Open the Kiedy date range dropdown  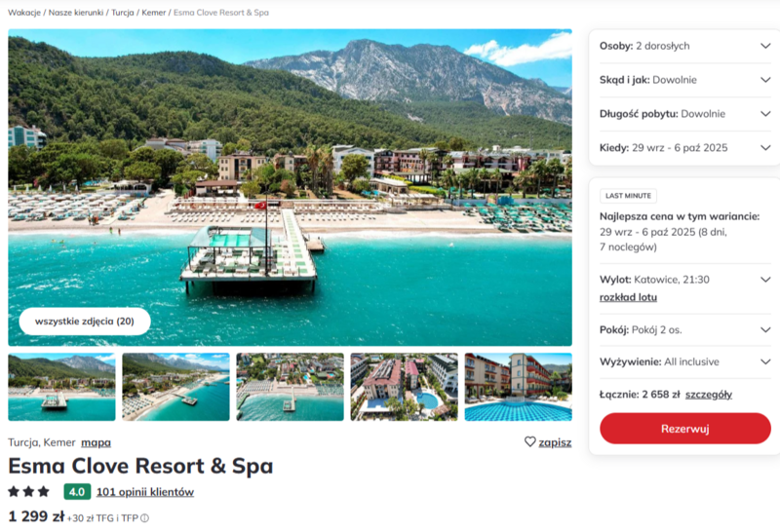tap(685, 148)
